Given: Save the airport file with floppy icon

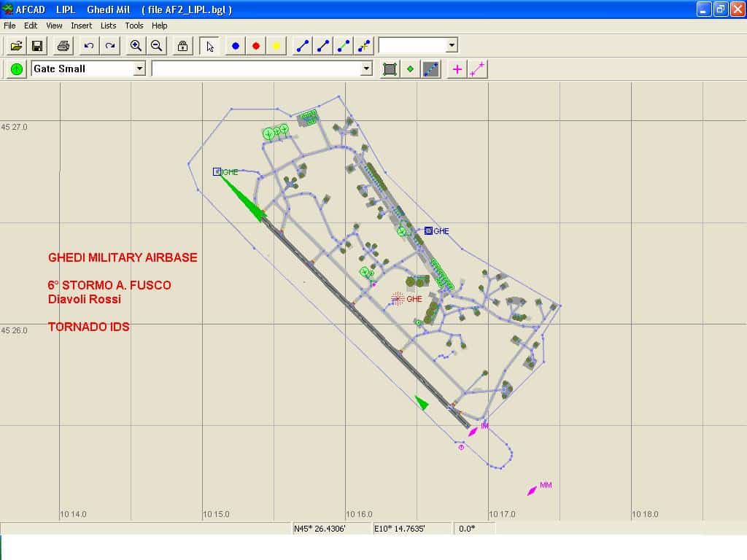Looking at the screenshot, I should 37,46.
